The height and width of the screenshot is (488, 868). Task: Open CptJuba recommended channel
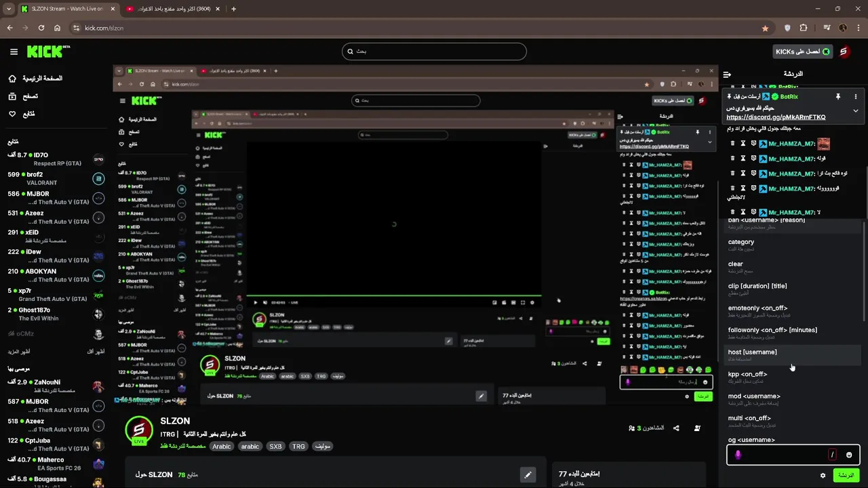coord(56,444)
